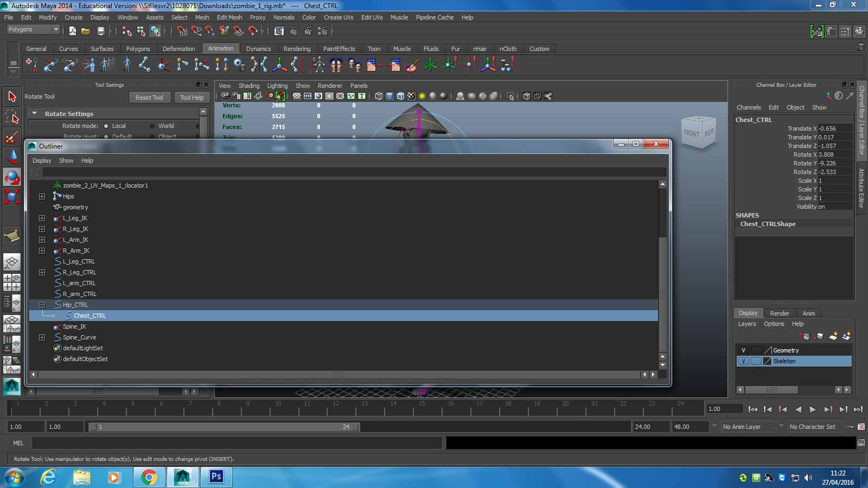Switch to four view layout

[11, 282]
